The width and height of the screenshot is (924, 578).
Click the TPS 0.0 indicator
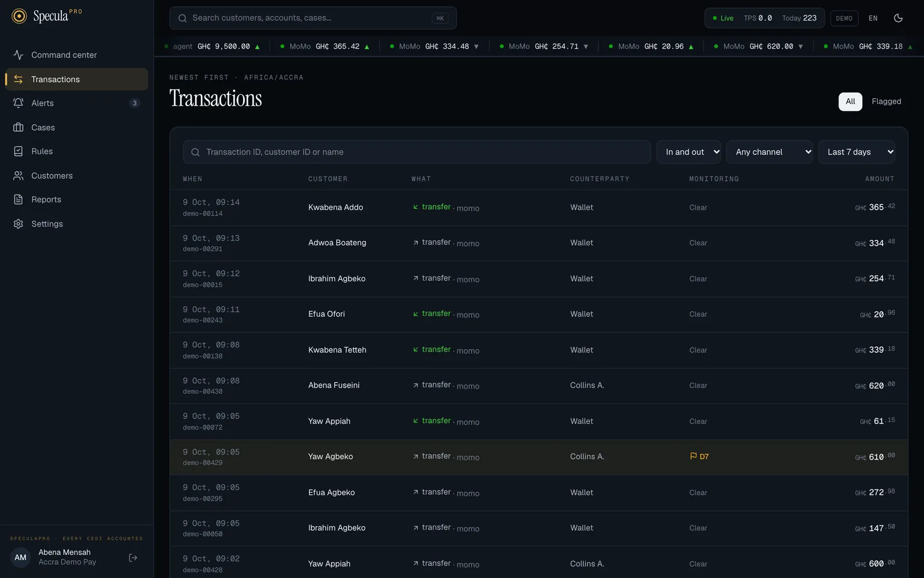click(758, 18)
